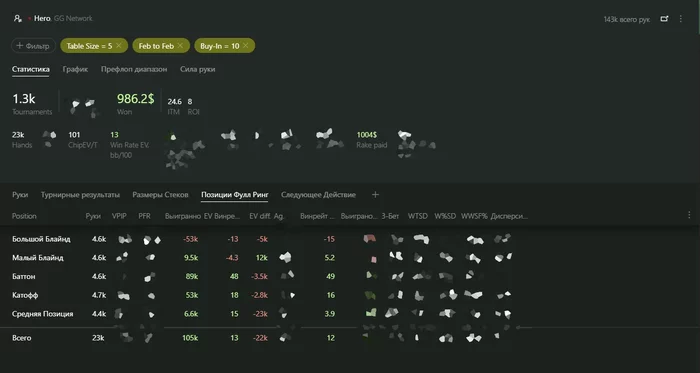
Task: Remove the Buy-In = 10 filter
Action: click(245, 46)
